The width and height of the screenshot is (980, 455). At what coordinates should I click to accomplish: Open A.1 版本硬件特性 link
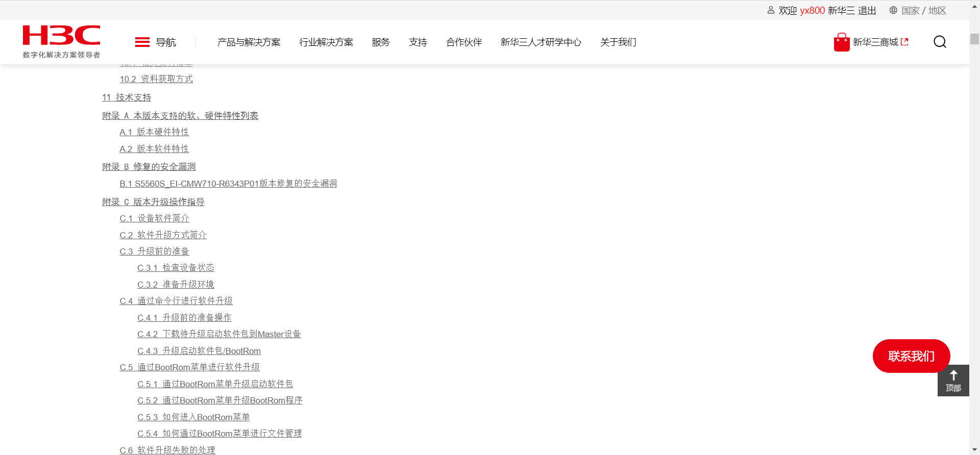tap(154, 132)
